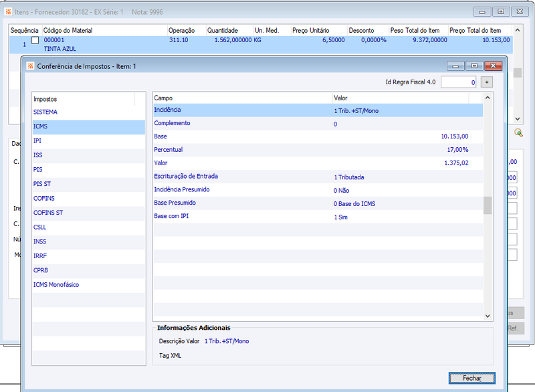Click scroll down arrow of Itens grid
The height and width of the screenshot is (392, 535).
517,118
